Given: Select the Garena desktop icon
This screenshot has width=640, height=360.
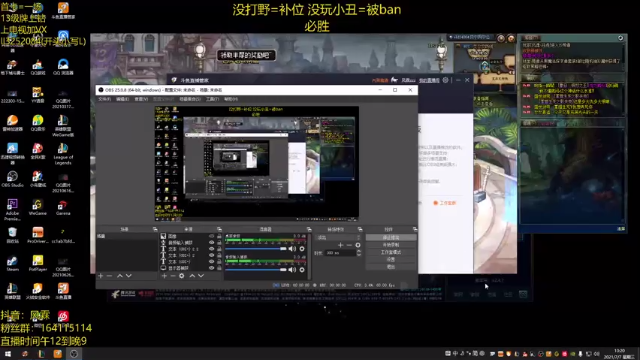Looking at the screenshot, I should 62,207.
